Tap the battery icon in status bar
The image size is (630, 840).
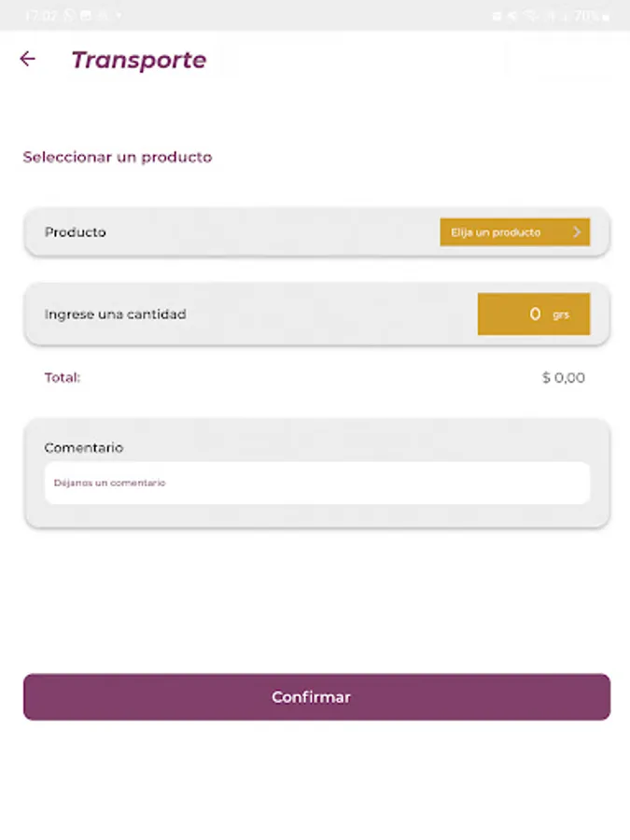coord(607,17)
